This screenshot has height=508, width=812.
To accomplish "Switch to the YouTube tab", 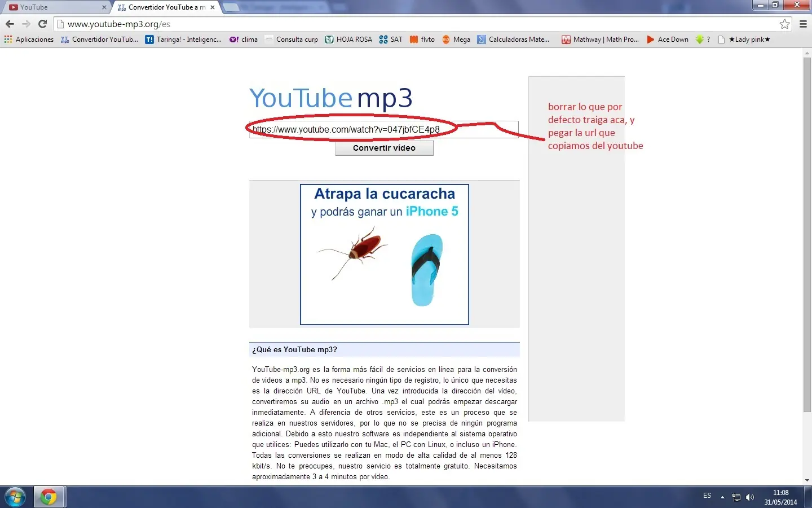I will click(56, 7).
